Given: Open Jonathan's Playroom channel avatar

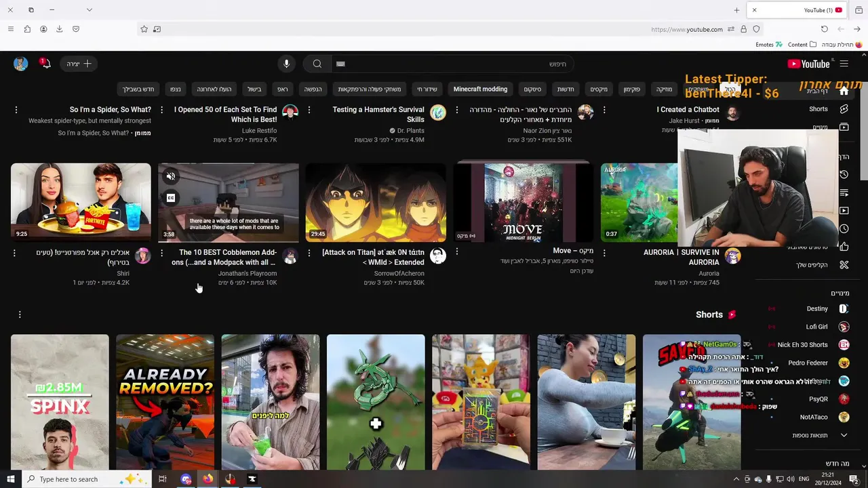Looking at the screenshot, I should click(290, 256).
